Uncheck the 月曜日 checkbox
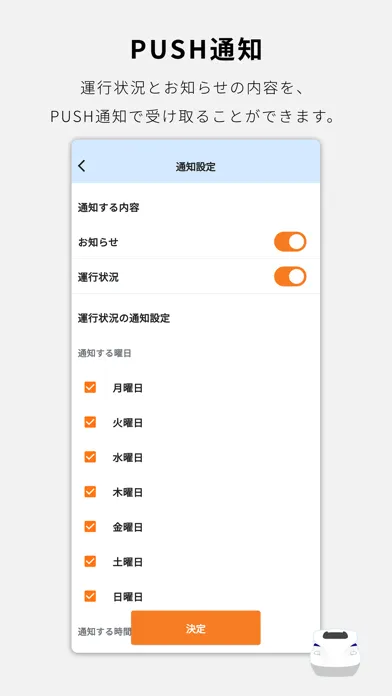The image size is (392, 696). (x=90, y=388)
